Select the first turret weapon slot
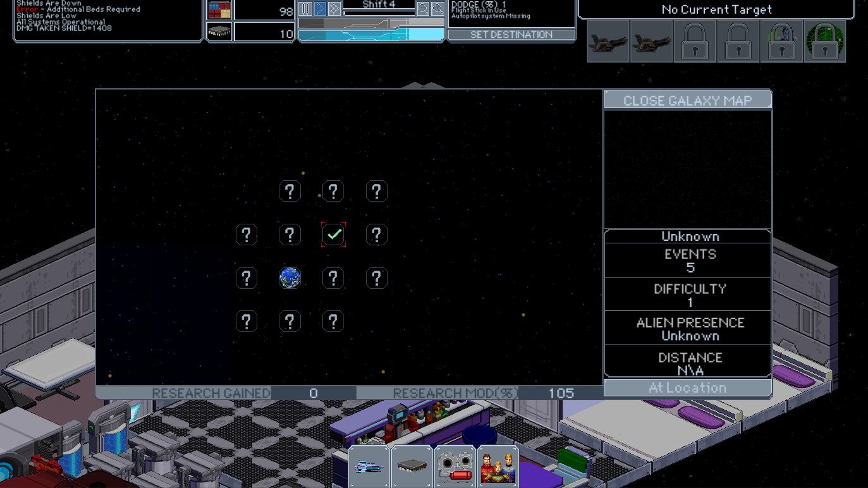 click(x=608, y=42)
